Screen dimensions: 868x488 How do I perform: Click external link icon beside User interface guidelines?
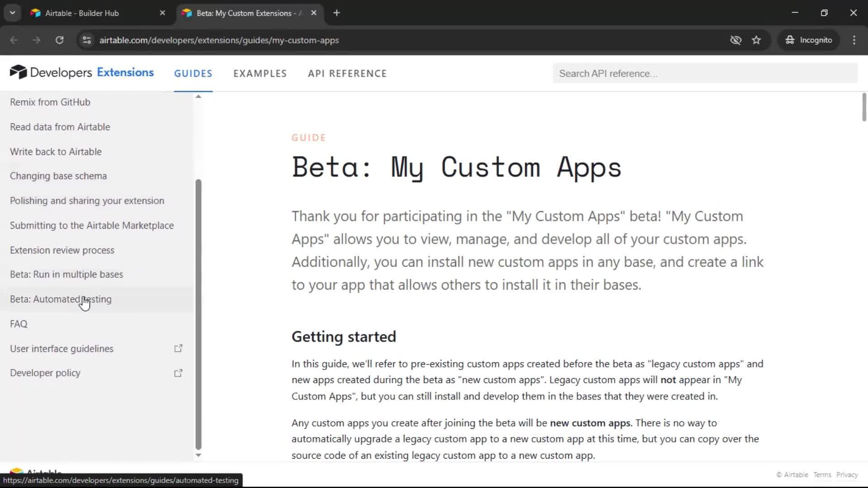tap(178, 348)
